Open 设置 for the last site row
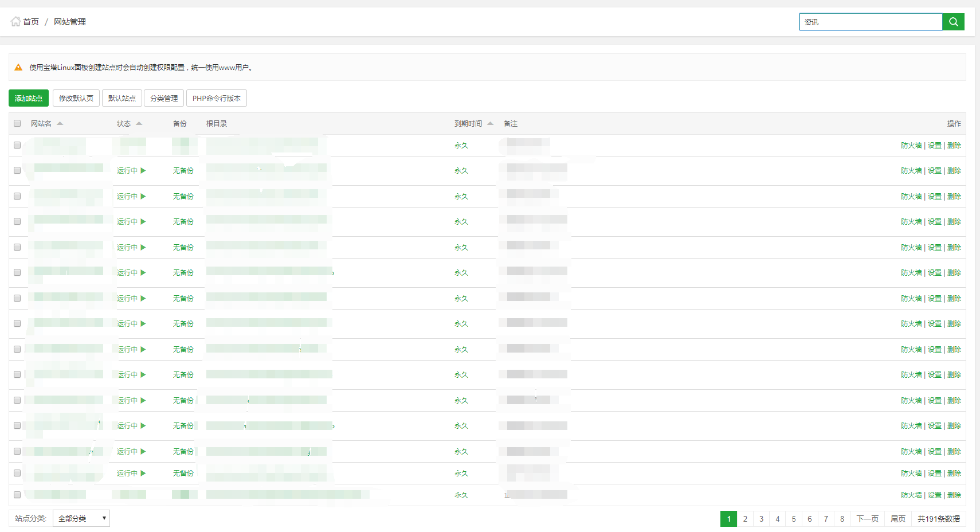This screenshot has width=980, height=532. point(935,495)
